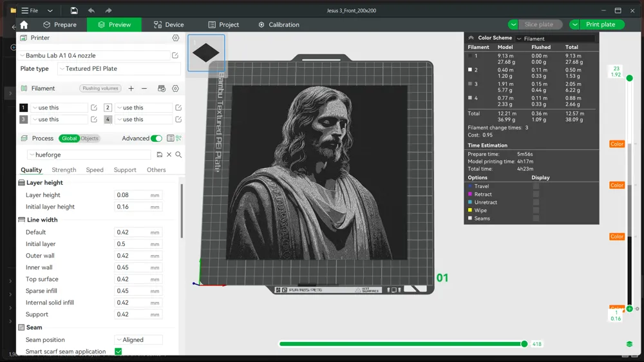Image resolution: width=644 pixels, height=362 pixels.
Task: Select the plate 1 thumbnail
Action: coord(206,53)
